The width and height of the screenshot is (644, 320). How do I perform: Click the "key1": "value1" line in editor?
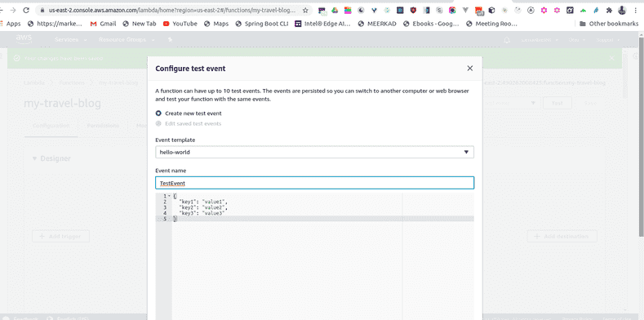[x=203, y=202]
